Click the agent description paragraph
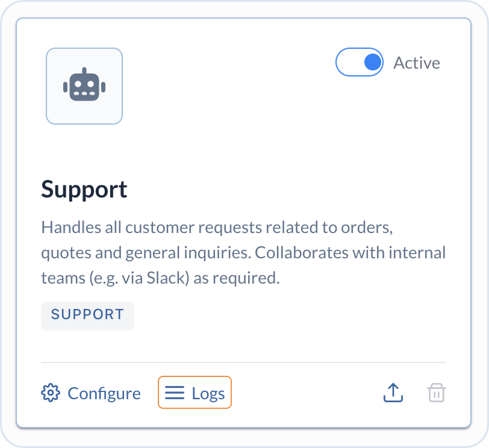Image resolution: width=489 pixels, height=448 pixels. point(243,252)
